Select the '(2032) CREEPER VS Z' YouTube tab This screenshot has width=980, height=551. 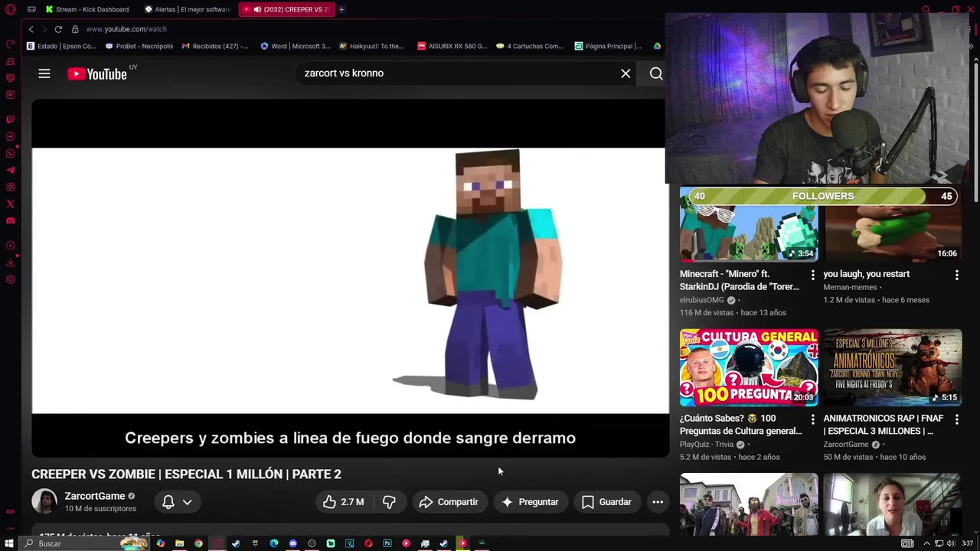(286, 9)
